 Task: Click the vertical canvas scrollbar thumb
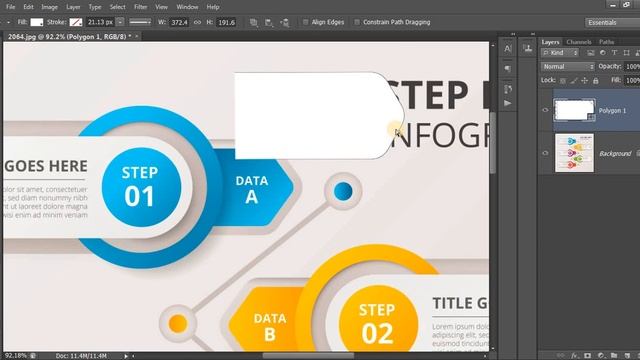(493, 142)
